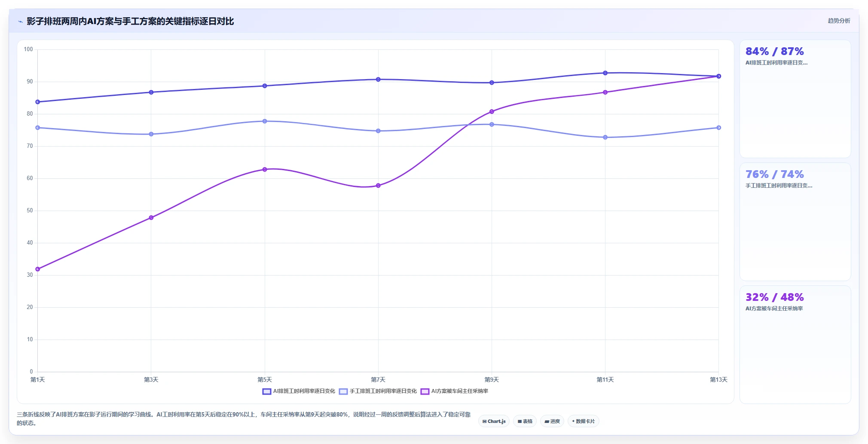Viewport: 868px width, 444px height.
Task: Switch to the 进度 view tag
Action: coord(552,421)
